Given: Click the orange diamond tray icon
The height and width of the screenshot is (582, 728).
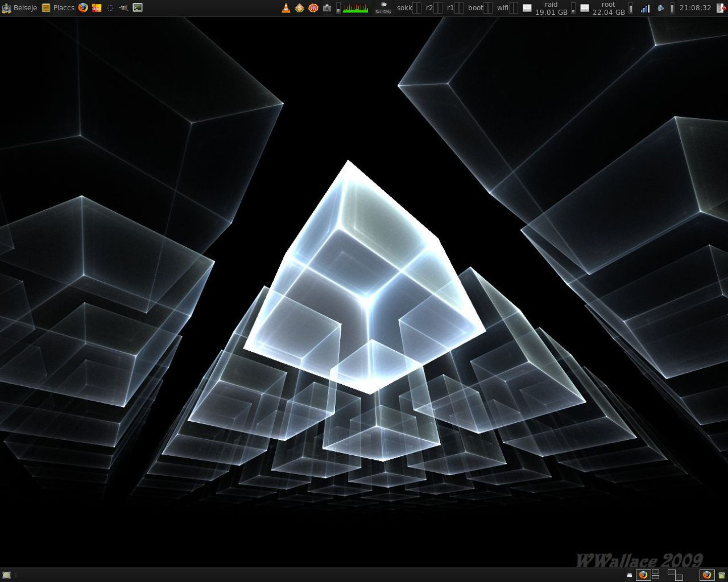Looking at the screenshot, I should click(300, 8).
